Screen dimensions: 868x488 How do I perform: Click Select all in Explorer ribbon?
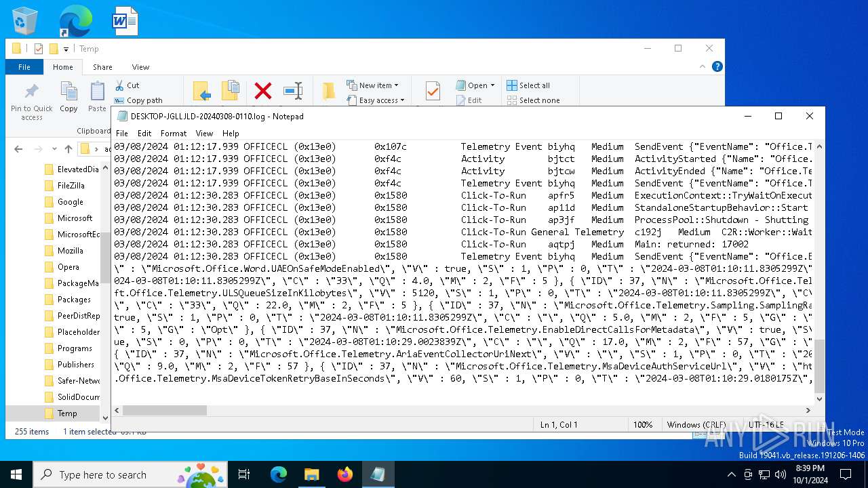528,85
